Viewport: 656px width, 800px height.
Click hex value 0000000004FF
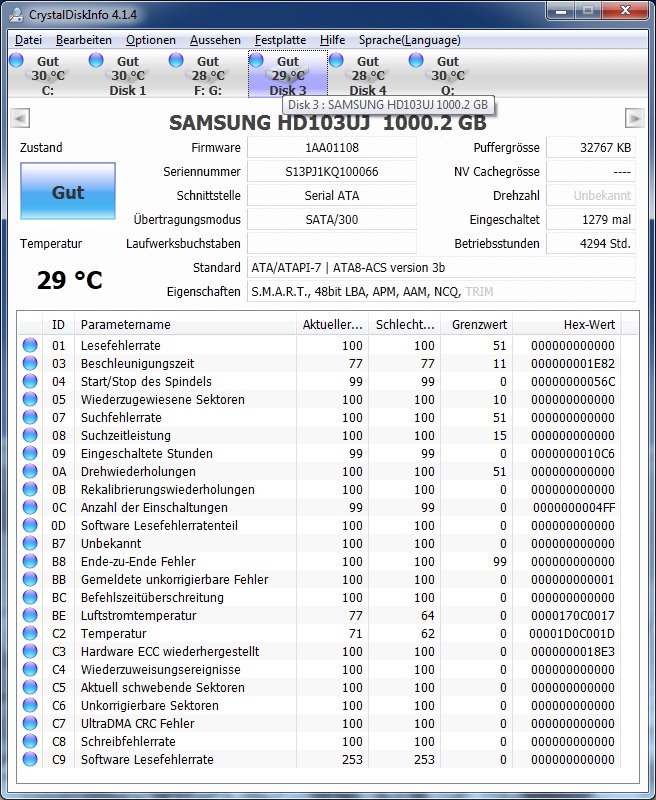tap(574, 508)
